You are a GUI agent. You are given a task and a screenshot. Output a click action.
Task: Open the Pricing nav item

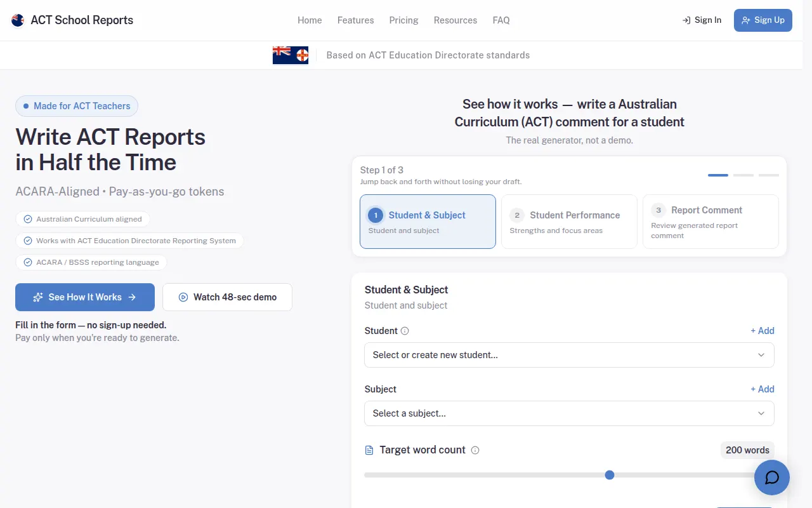(x=404, y=20)
